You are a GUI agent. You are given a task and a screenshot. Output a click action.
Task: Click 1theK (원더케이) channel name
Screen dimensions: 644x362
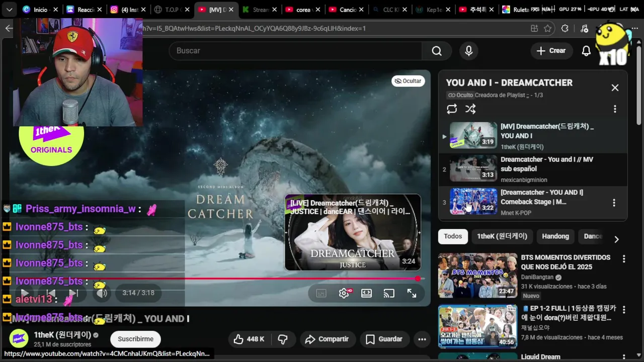click(62, 335)
